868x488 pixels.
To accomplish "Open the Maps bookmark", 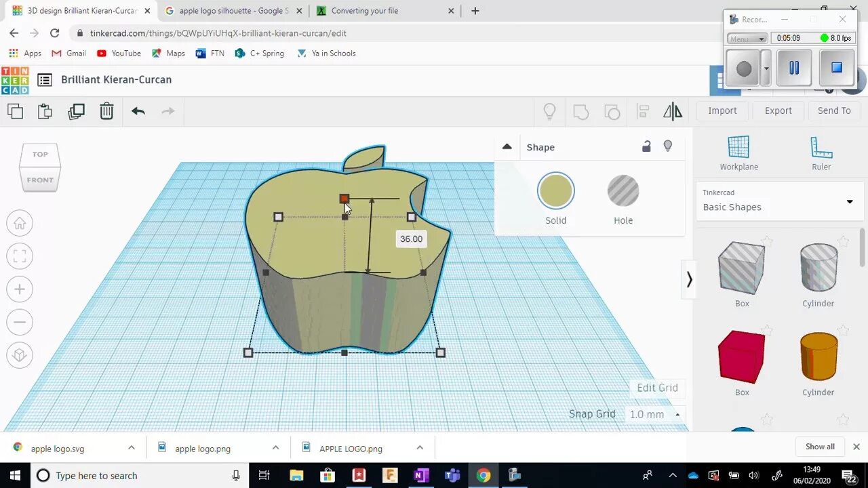I will coord(168,53).
